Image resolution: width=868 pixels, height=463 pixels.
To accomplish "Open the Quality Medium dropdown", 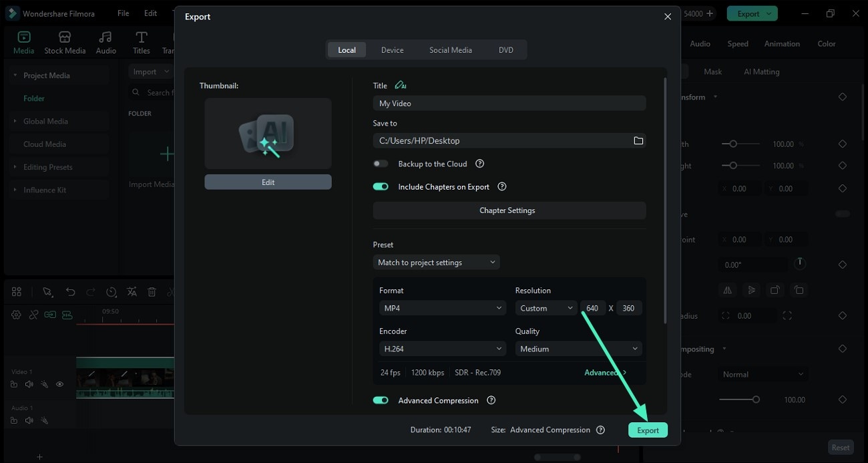I will coord(578,349).
